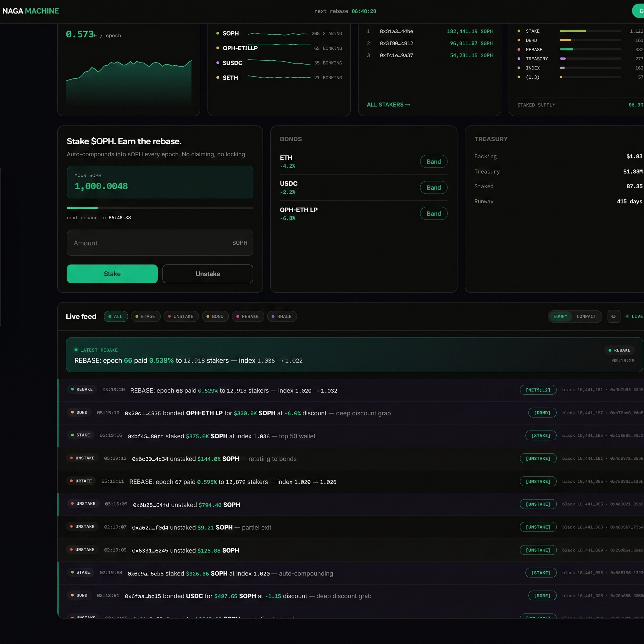Image resolution: width=644 pixels, height=644 pixels.
Task: Click the [DOND] tag on the 0x20c1…4835 row
Action: (x=542, y=413)
